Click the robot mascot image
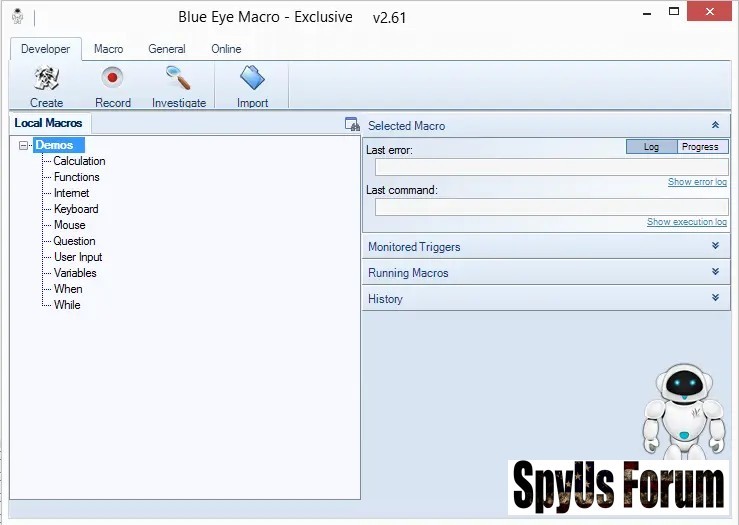This screenshot has height=525, width=739. [x=683, y=410]
